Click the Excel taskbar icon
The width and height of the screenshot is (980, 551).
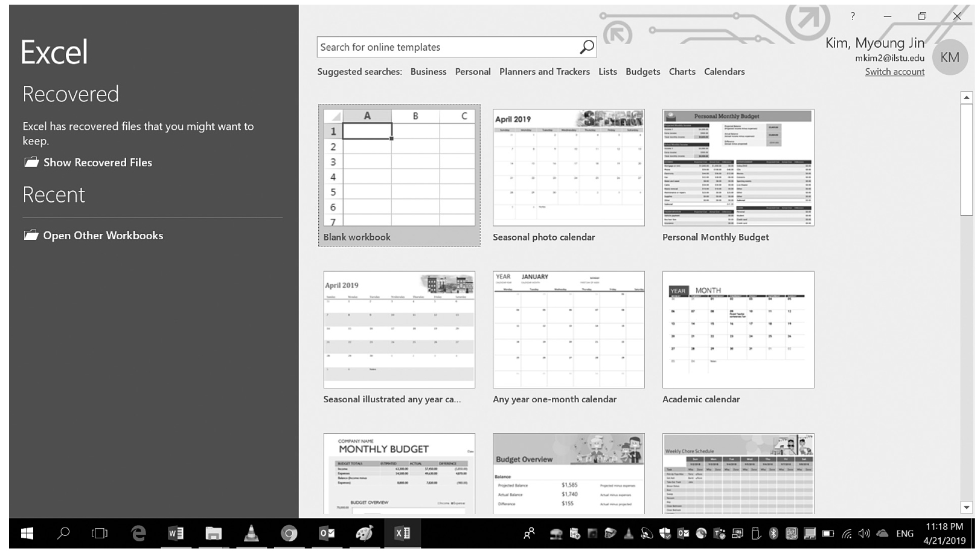(x=402, y=533)
